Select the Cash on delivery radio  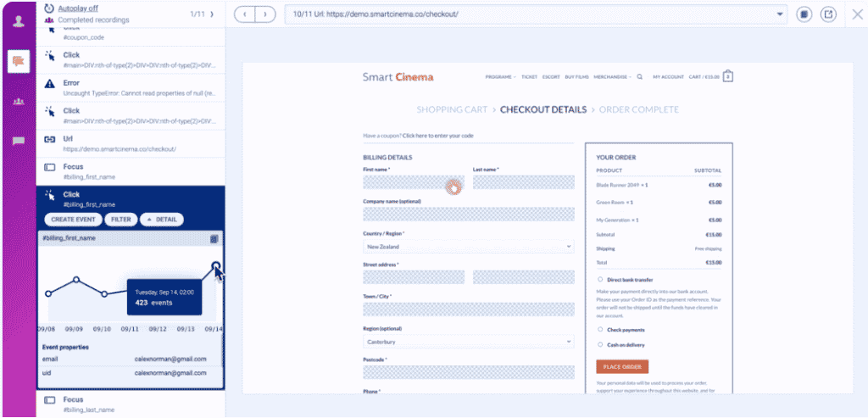coord(600,344)
